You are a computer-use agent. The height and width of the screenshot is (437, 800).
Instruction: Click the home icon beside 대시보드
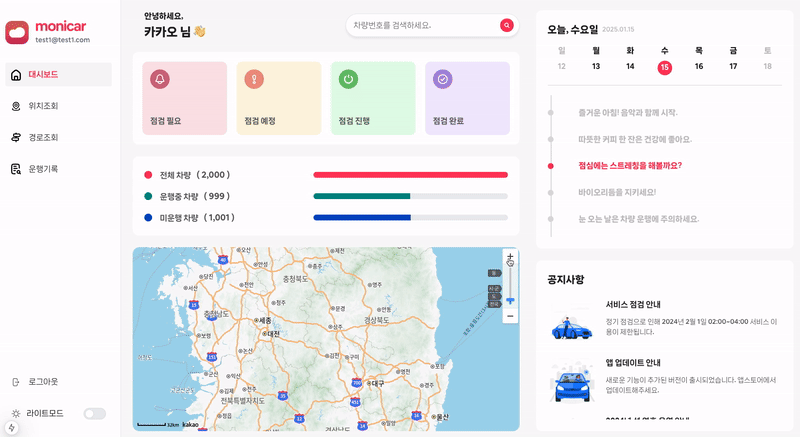[16, 75]
